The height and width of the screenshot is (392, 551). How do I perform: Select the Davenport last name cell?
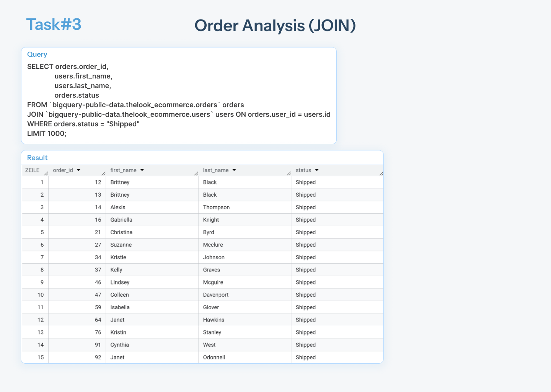pyautogui.click(x=245, y=295)
